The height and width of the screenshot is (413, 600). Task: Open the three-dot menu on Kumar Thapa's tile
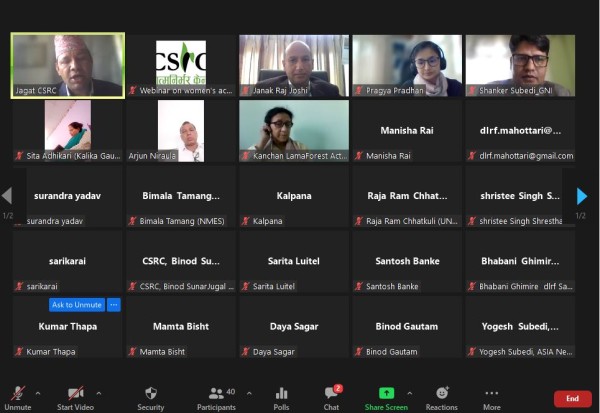(114, 304)
